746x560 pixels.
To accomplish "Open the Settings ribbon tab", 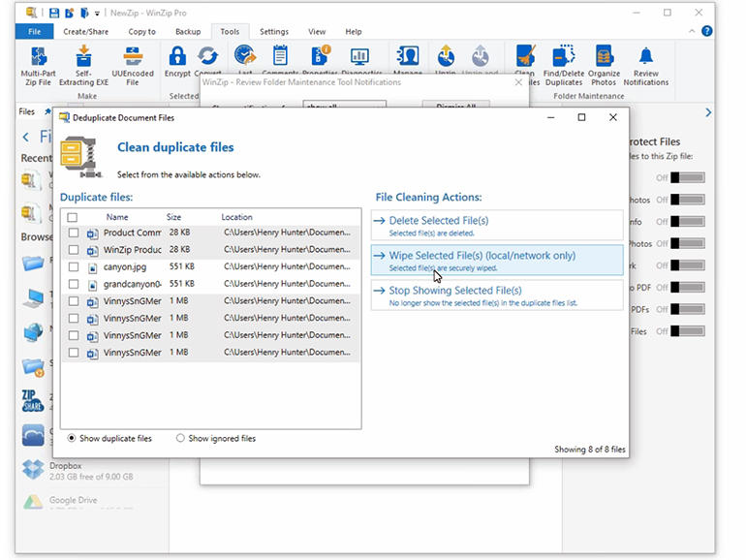I will click(274, 32).
